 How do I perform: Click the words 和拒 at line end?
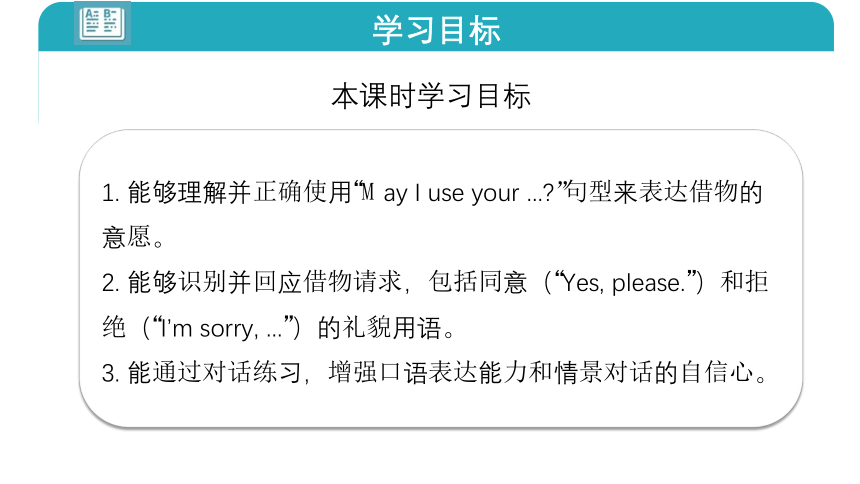point(744,283)
